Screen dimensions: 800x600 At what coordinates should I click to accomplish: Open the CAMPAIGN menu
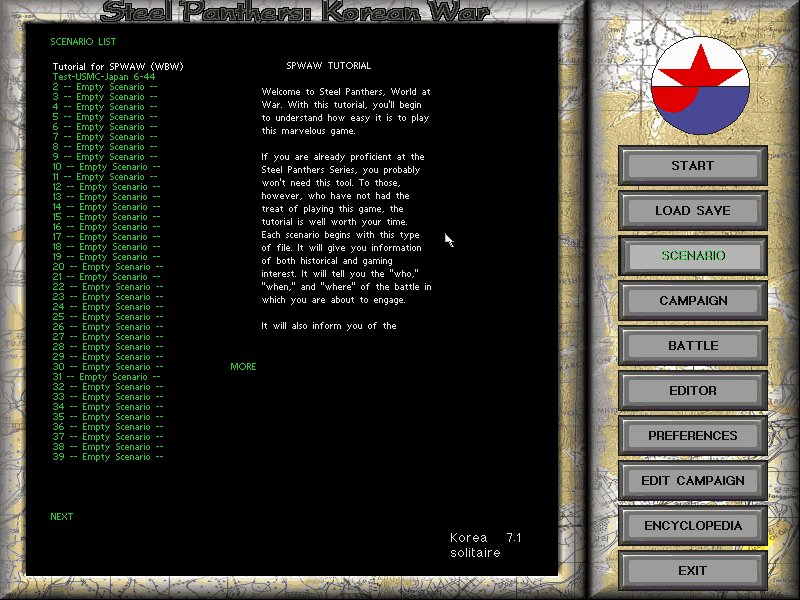(x=693, y=300)
